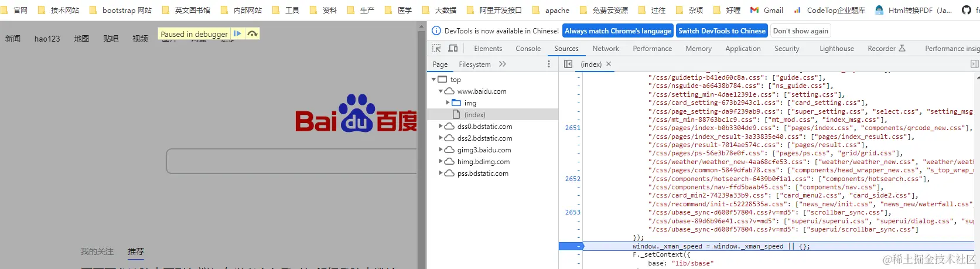Open the Gmail bookmark
The width and height of the screenshot is (980, 269).
coord(767,10)
